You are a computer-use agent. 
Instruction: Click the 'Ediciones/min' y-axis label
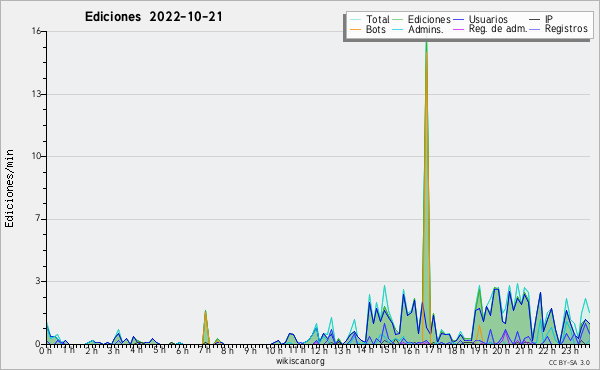coord(9,188)
